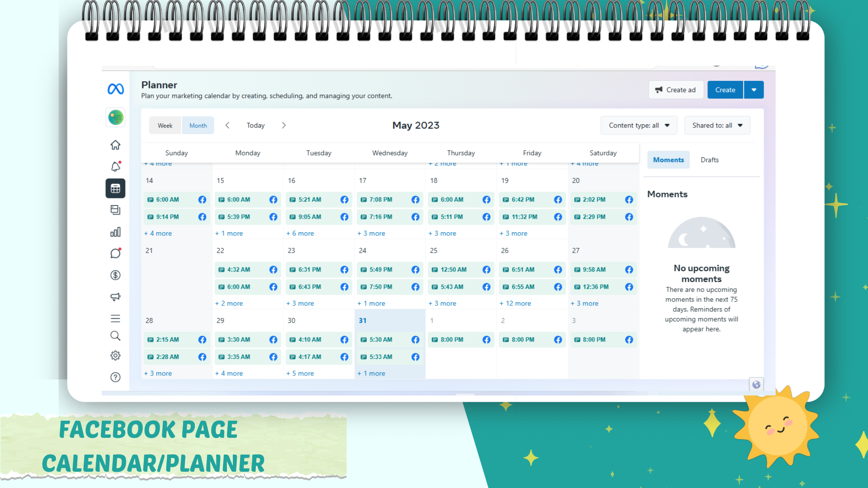Expand Shared to: all dropdown

click(x=717, y=126)
